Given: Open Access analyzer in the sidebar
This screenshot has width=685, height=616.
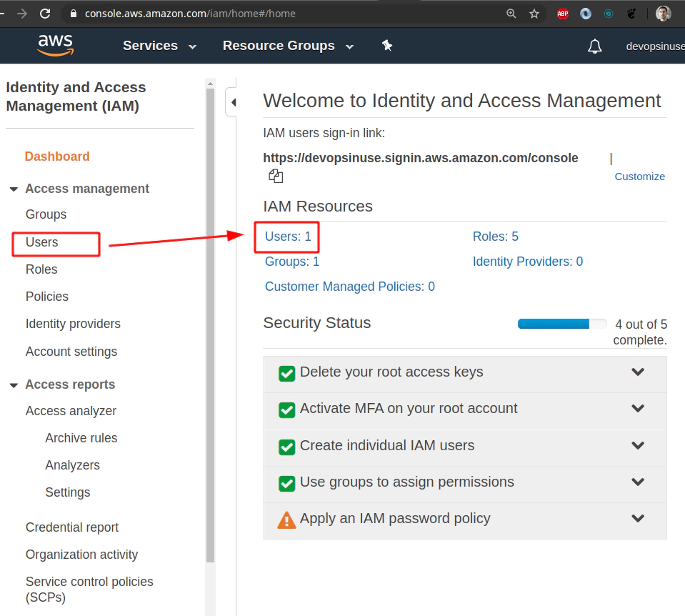Looking at the screenshot, I should (71, 411).
